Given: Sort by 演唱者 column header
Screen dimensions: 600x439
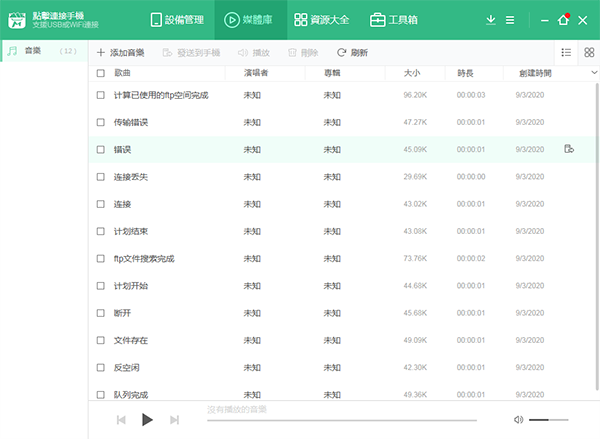Looking at the screenshot, I should [256, 73].
